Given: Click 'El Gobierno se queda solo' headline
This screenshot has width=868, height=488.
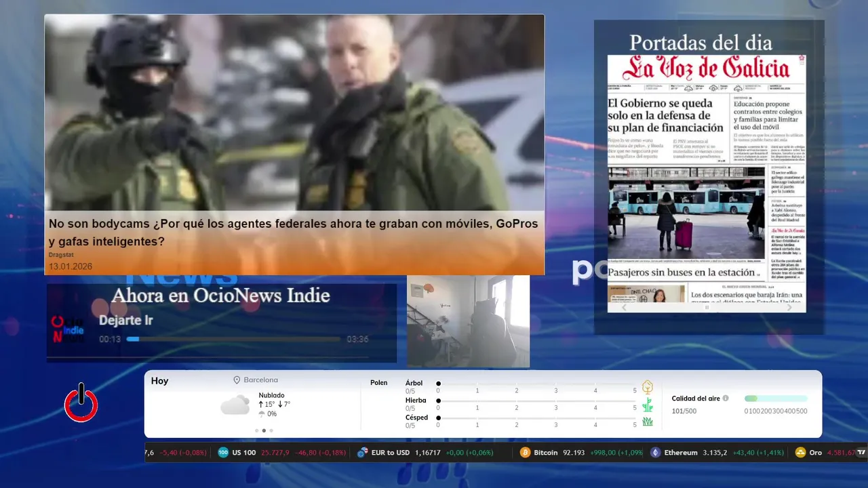Looking at the screenshot, I should click(665, 115).
